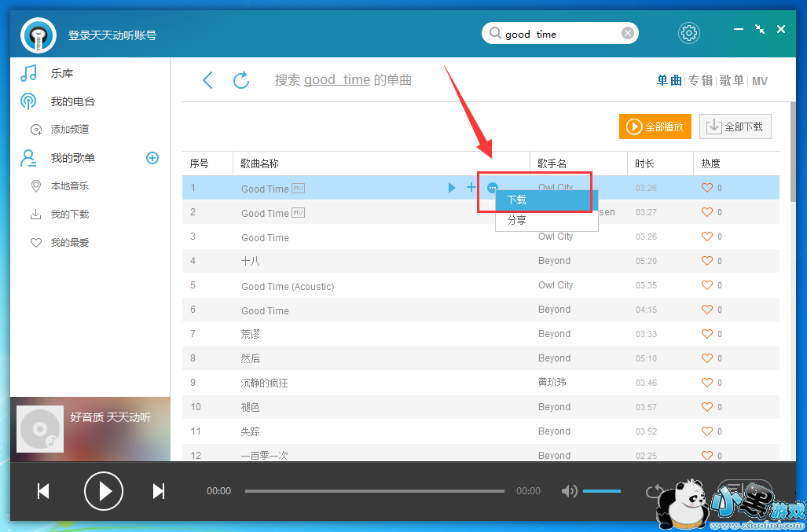Switch to 专辑 tab
Screen dimensions: 807x532
tap(700, 81)
